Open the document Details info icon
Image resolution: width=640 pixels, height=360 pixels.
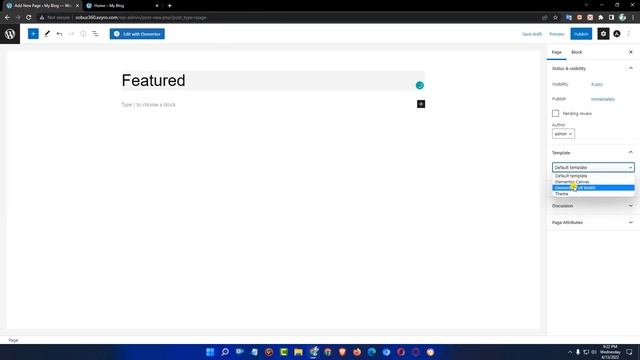pyautogui.click(x=83, y=34)
